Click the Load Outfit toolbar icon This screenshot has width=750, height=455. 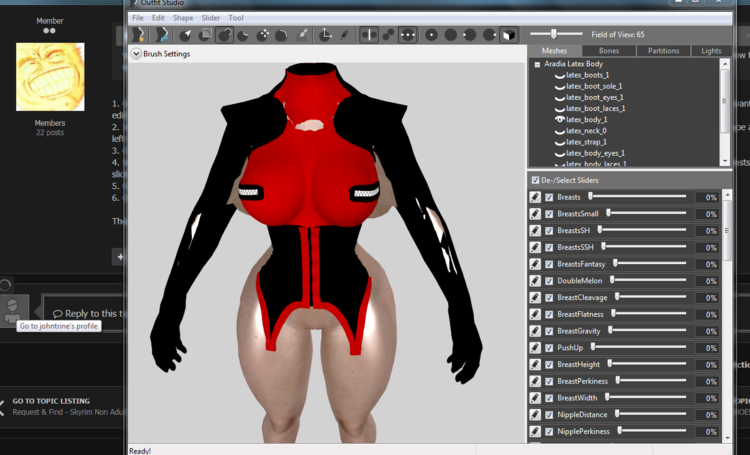pos(162,34)
